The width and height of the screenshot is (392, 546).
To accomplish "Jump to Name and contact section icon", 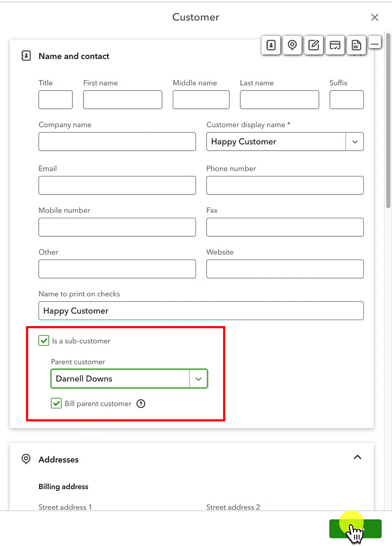I will tap(271, 45).
